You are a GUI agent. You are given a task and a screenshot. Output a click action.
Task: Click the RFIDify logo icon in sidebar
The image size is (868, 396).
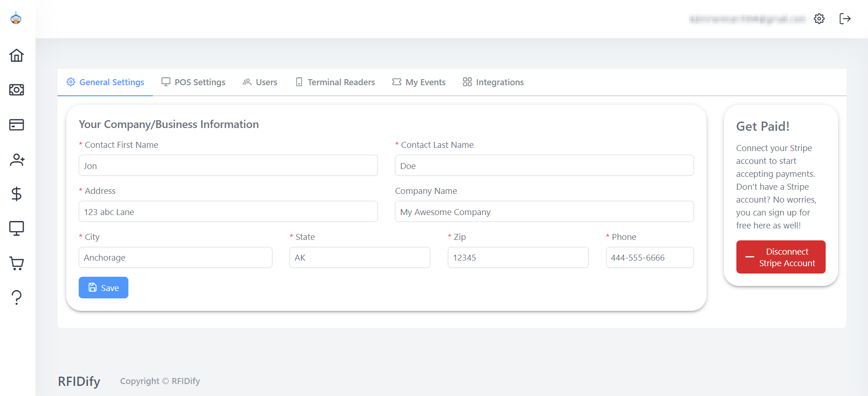(16, 18)
